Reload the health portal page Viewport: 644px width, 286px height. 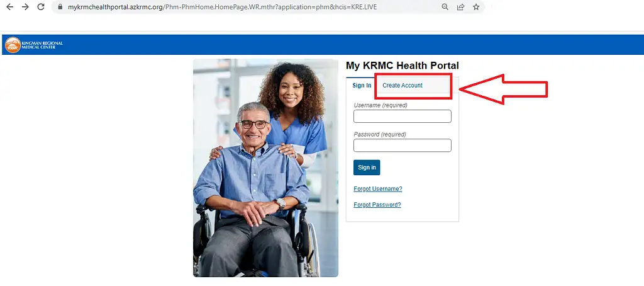(41, 7)
